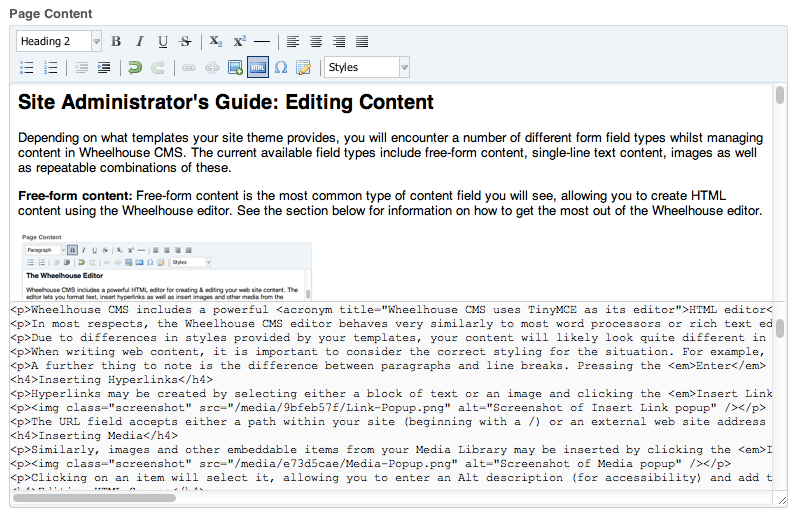Click the '<h4>Inserting Hyperlinks</h4>' source line
The height and width of the screenshot is (516, 797).
tap(111, 380)
